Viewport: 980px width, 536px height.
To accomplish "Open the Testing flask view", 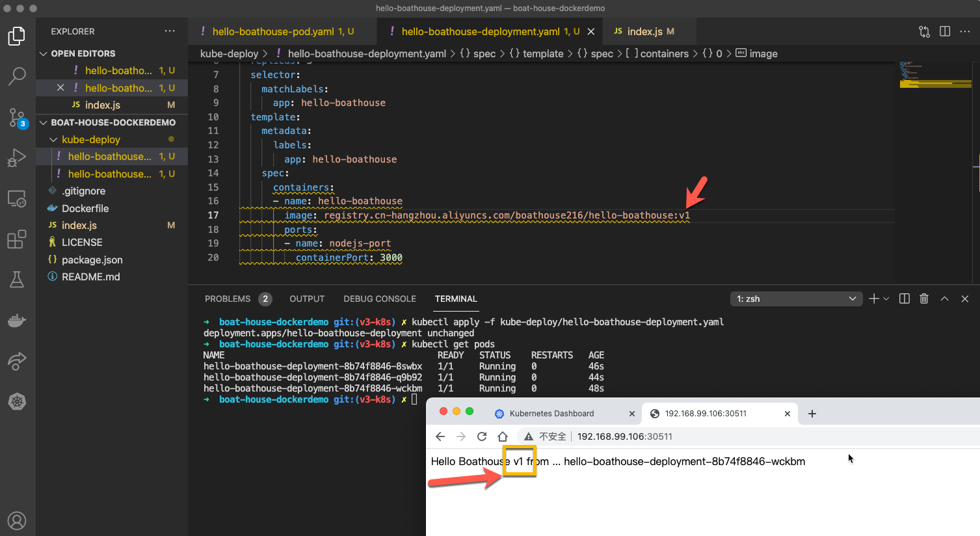I will (x=17, y=280).
